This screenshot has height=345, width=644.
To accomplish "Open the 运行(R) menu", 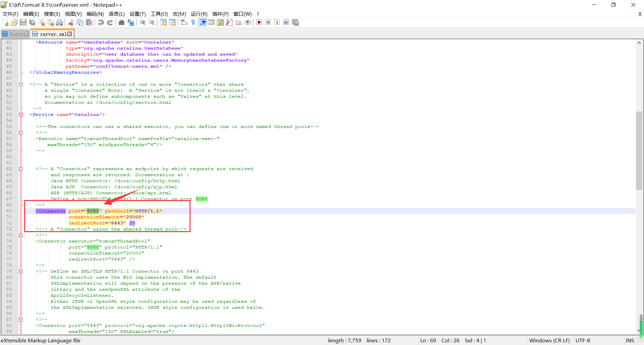I will 199,14.
